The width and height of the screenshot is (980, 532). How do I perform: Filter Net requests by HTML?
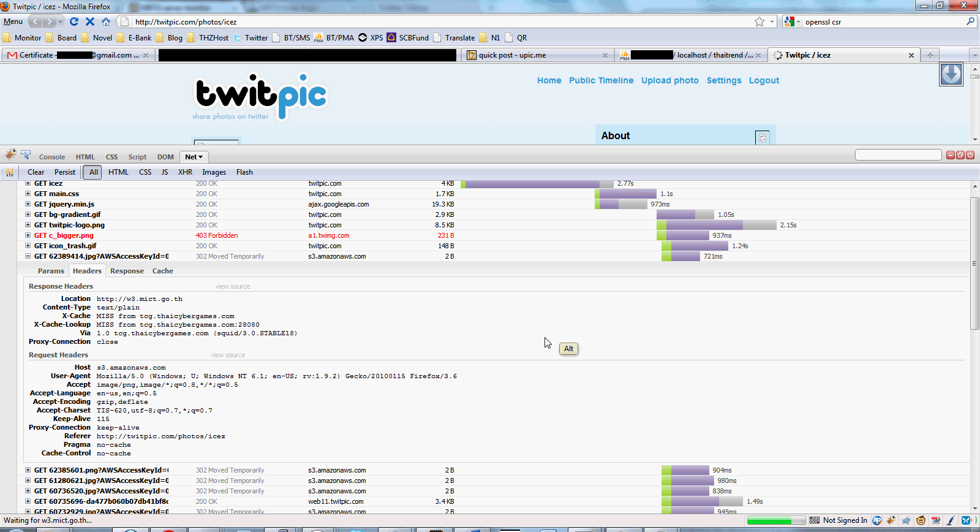click(x=118, y=172)
